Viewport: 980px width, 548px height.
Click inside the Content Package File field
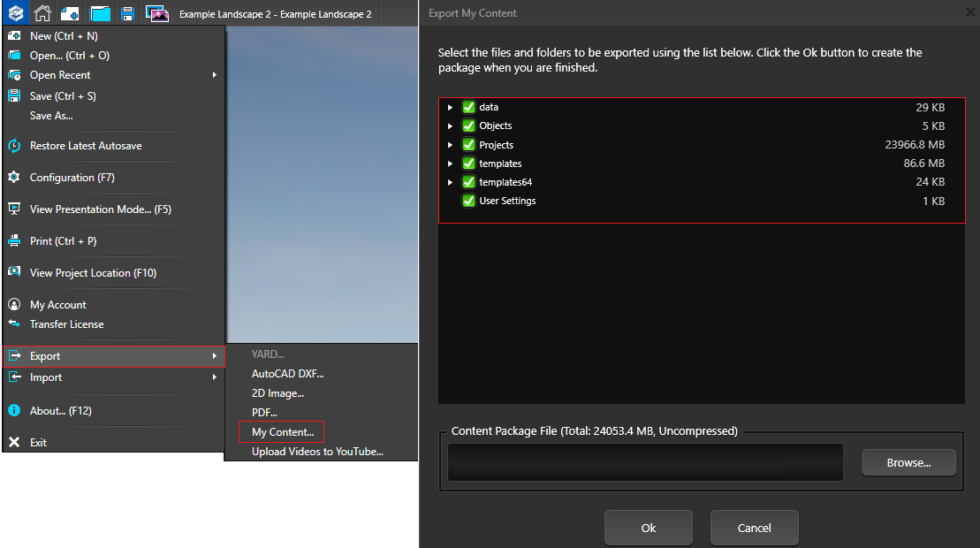coord(644,461)
